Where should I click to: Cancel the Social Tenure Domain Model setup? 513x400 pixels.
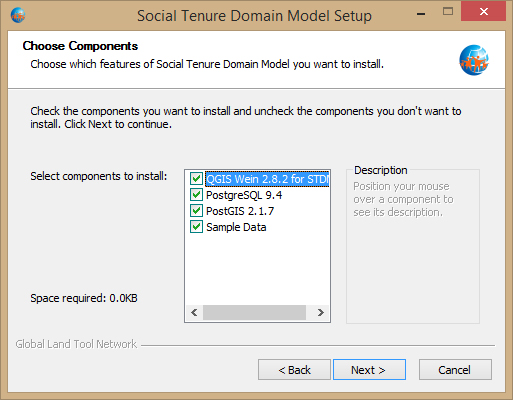point(455,370)
